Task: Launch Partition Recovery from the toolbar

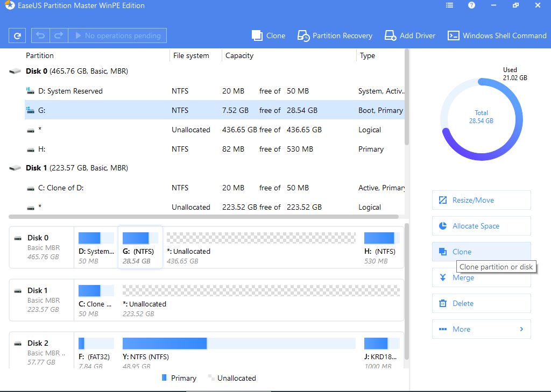Action: 335,35
